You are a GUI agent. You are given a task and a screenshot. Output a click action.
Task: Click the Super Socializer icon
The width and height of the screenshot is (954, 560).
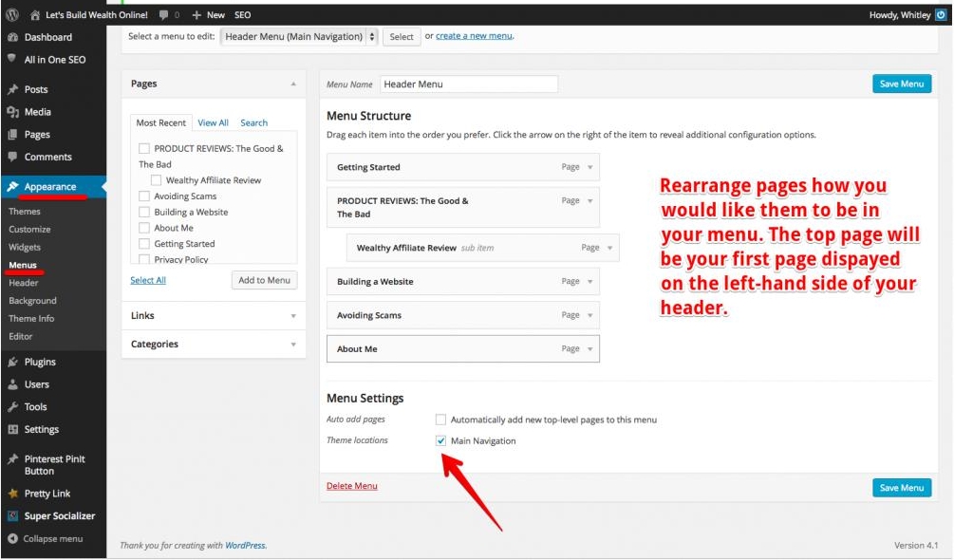pyautogui.click(x=12, y=515)
